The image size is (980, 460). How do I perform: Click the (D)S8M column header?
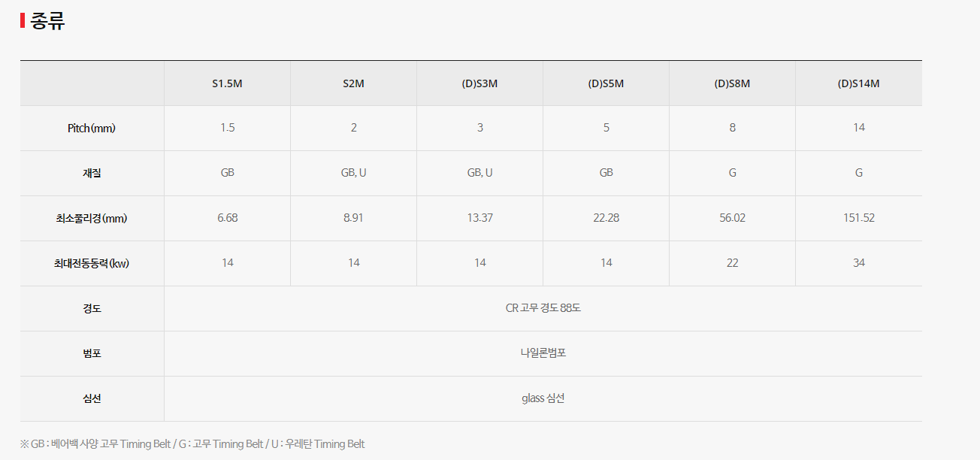[x=732, y=83]
